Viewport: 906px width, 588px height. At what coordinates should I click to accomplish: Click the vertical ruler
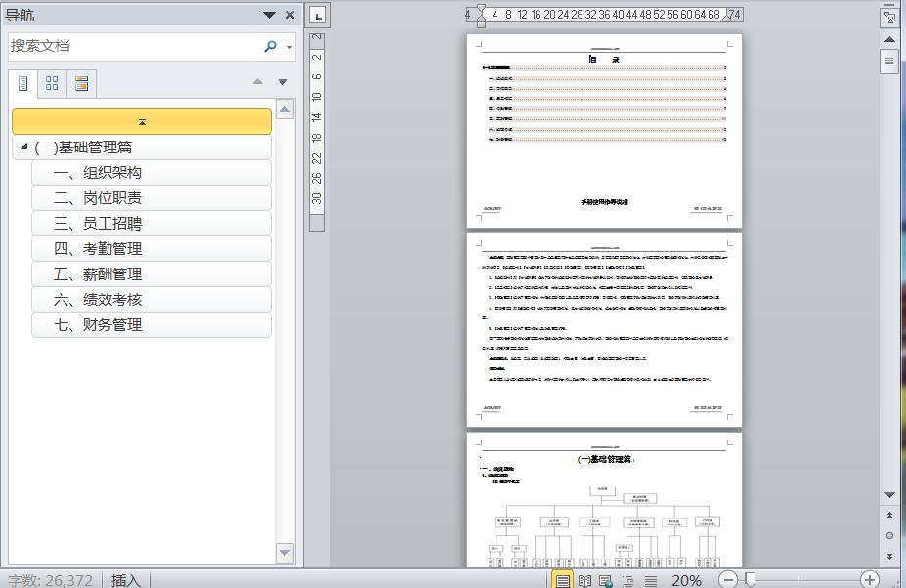(317, 132)
